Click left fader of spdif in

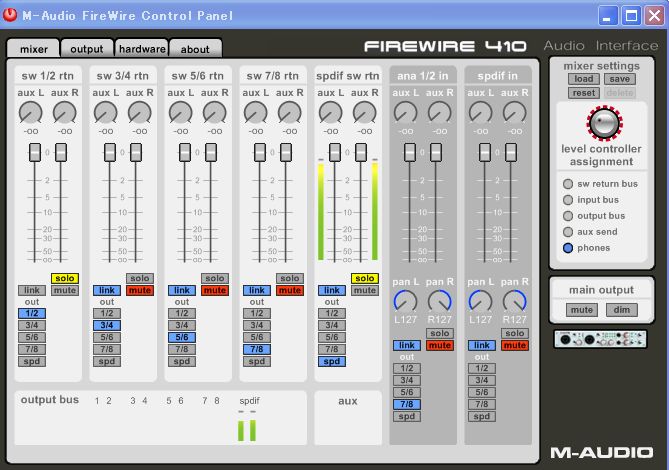[x=485, y=152]
